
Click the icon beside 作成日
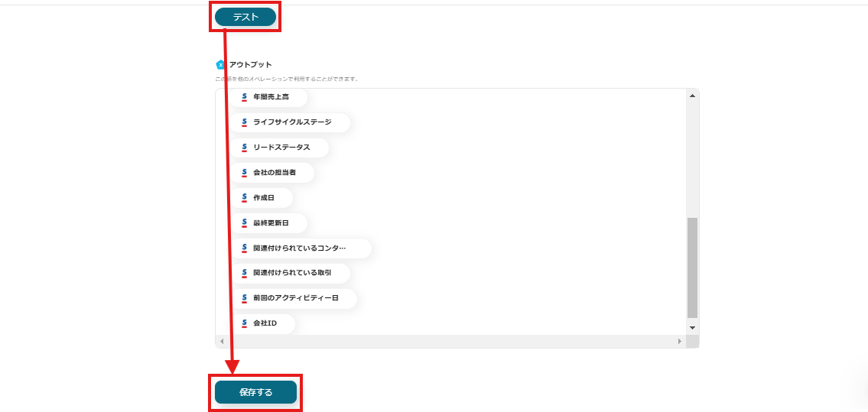point(245,198)
